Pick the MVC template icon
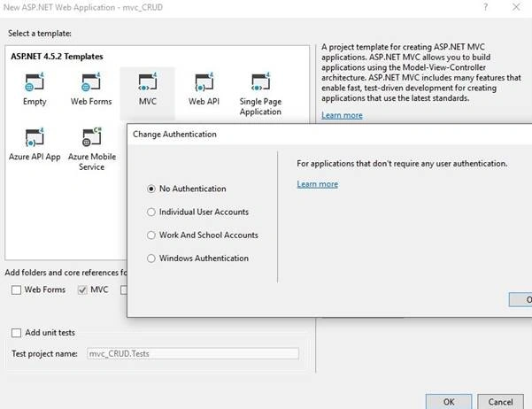This screenshot has width=532, height=409. pyautogui.click(x=148, y=82)
